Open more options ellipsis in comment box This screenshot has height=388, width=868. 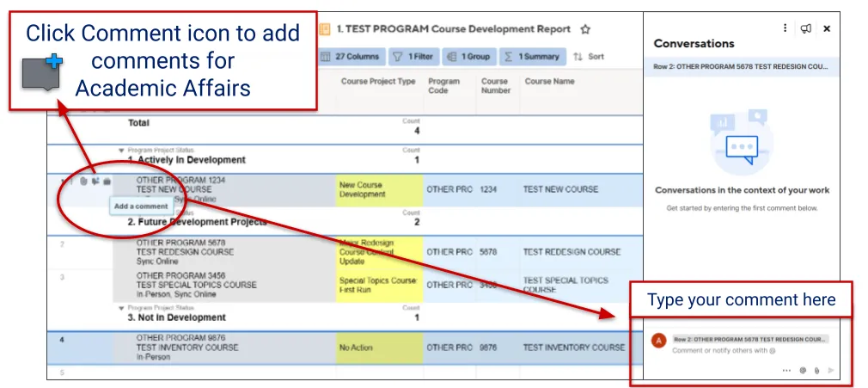786,370
